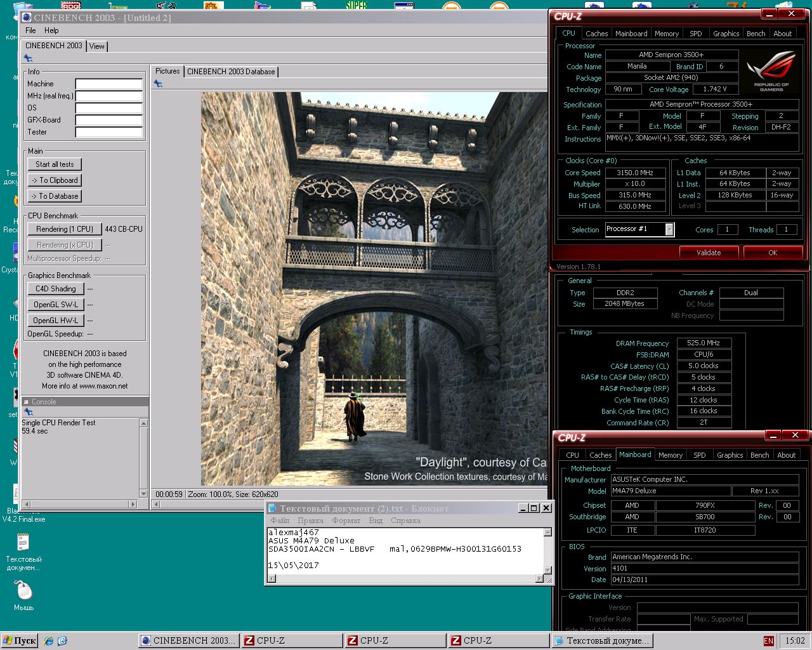
Task: Run the OpenGL HW-L test
Action: (56, 321)
